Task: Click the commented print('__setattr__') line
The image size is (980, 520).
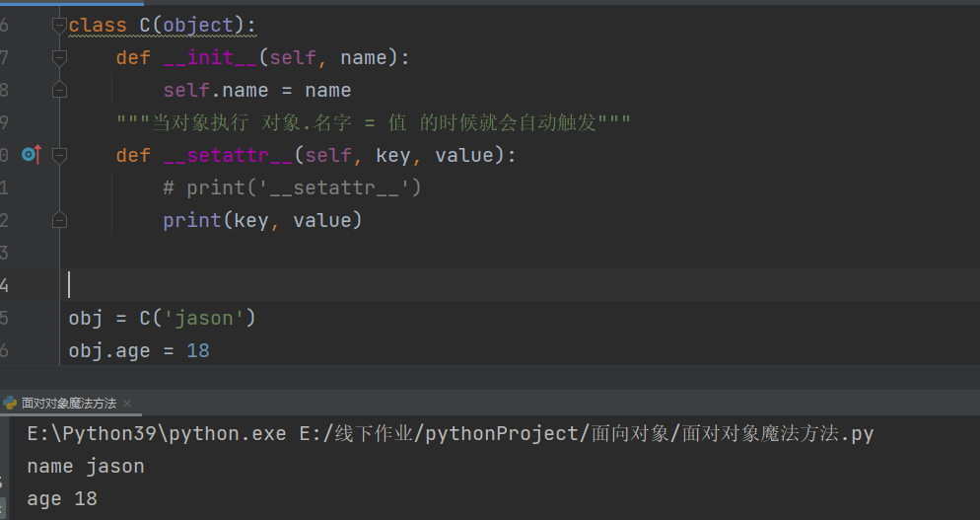Action: click(x=292, y=187)
